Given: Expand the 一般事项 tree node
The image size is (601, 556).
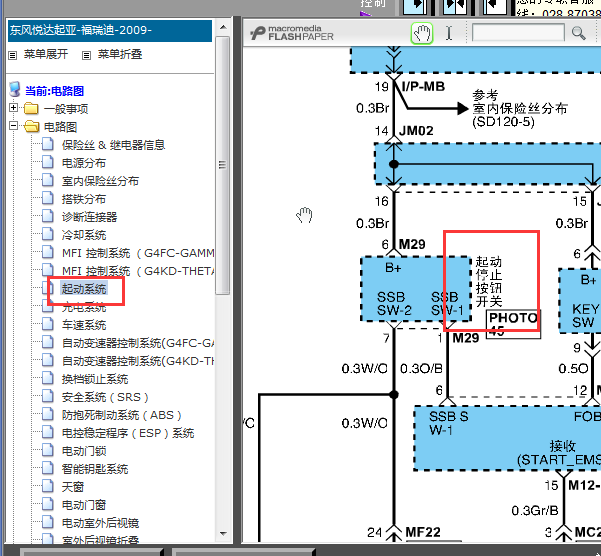Looking at the screenshot, I should pos(13,108).
